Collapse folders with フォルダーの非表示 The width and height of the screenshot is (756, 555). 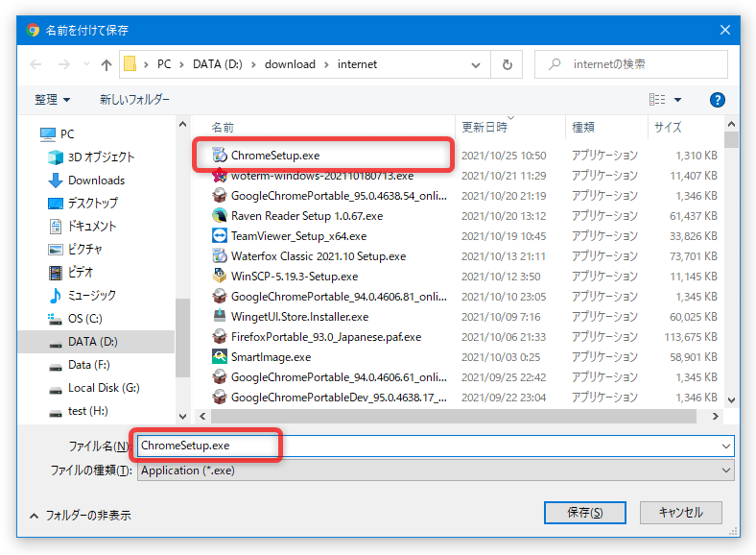80,516
